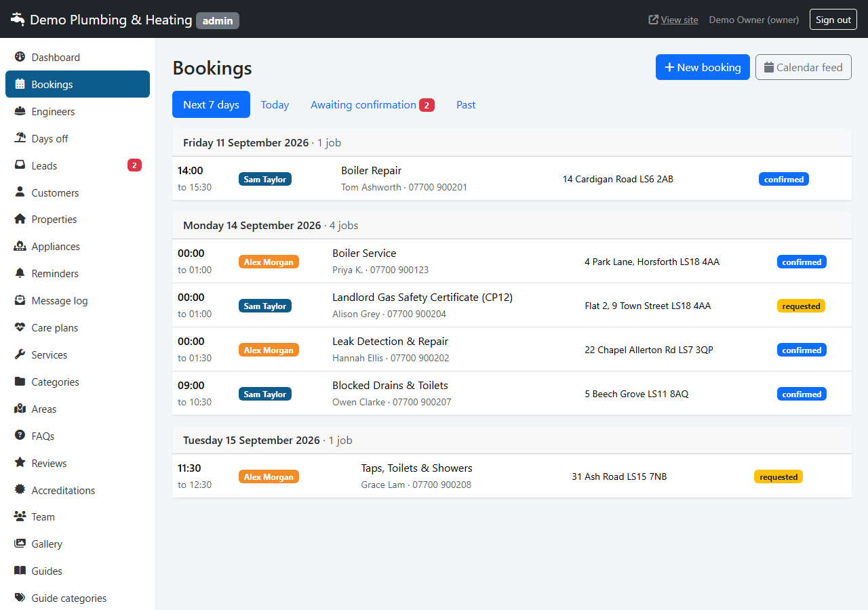Click the Care plans heartbeat icon
Viewport: 868px width, 610px height.
[20, 327]
